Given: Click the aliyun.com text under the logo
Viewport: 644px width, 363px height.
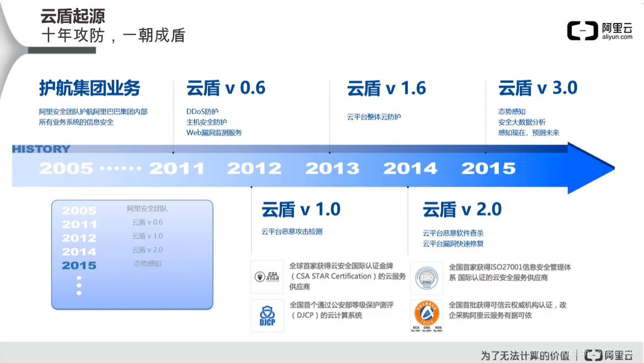Looking at the screenshot, I should pyautogui.click(x=617, y=37).
